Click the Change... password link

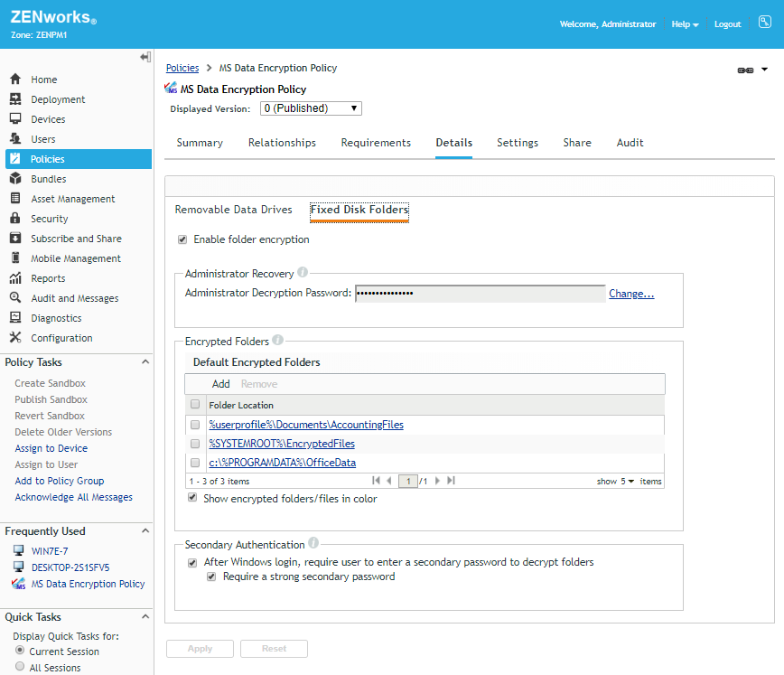631,294
